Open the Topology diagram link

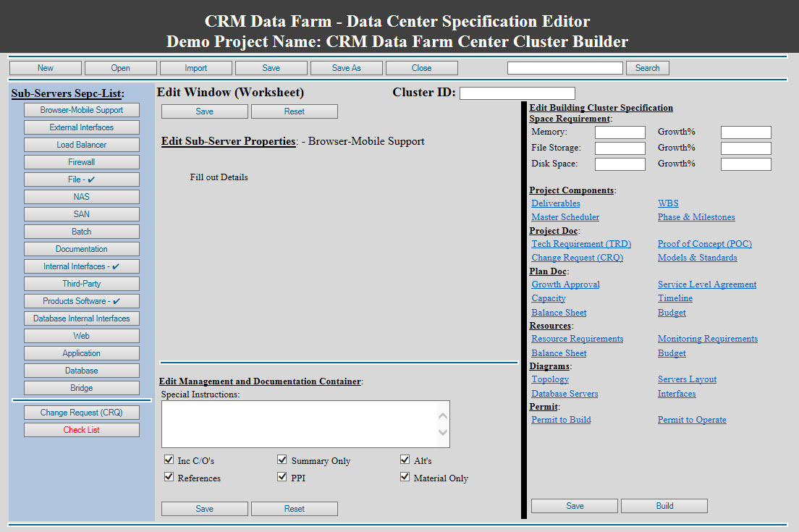tap(550, 379)
